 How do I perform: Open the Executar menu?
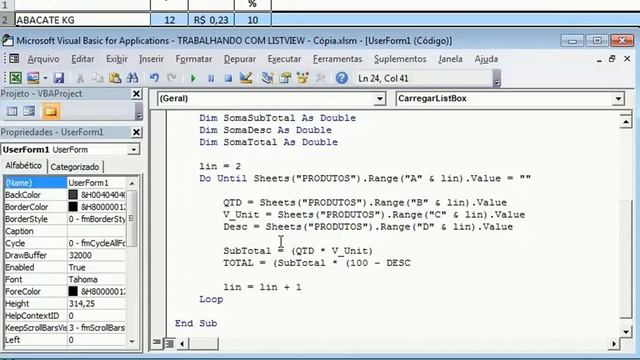click(x=284, y=59)
